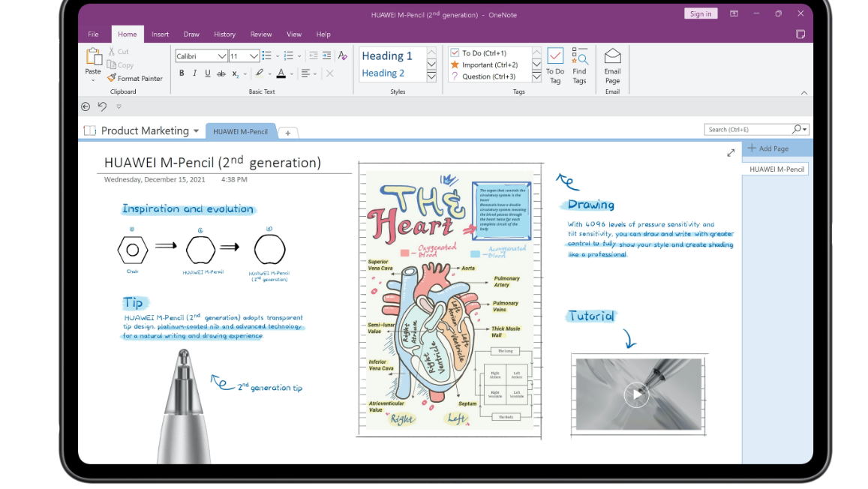Image resolution: width=868 pixels, height=489 pixels.
Task: Expand the page to full view
Action: tap(731, 153)
